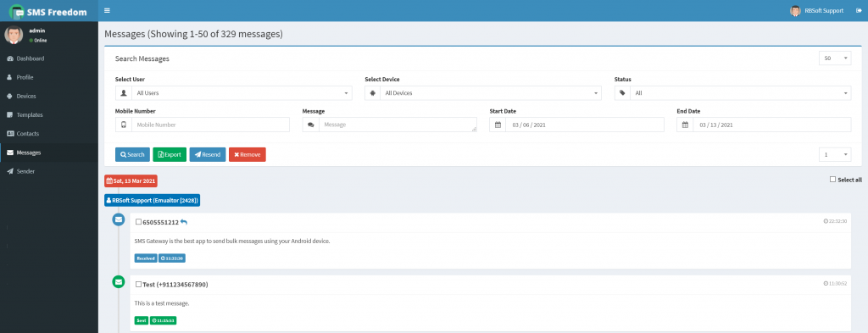The image size is (868, 333).
Task: Click the blue envelope received message icon
Action: coord(119,219)
